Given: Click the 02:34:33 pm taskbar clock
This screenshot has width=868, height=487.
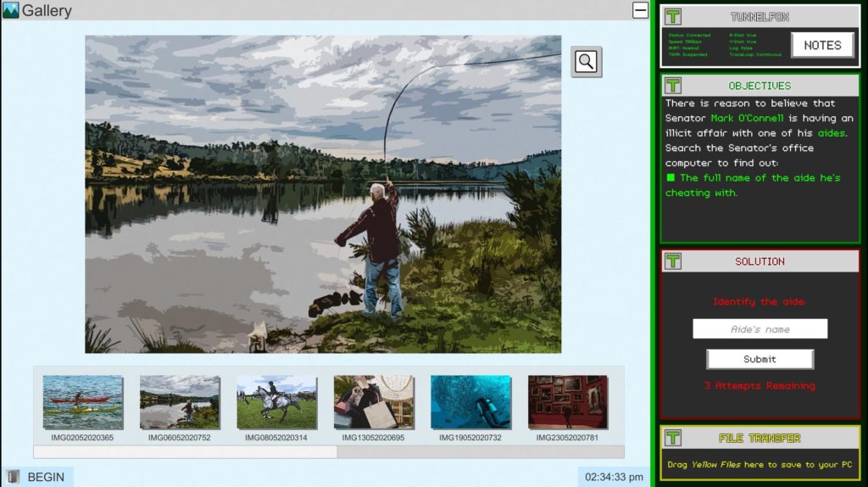Looking at the screenshot, I should click(x=614, y=477).
